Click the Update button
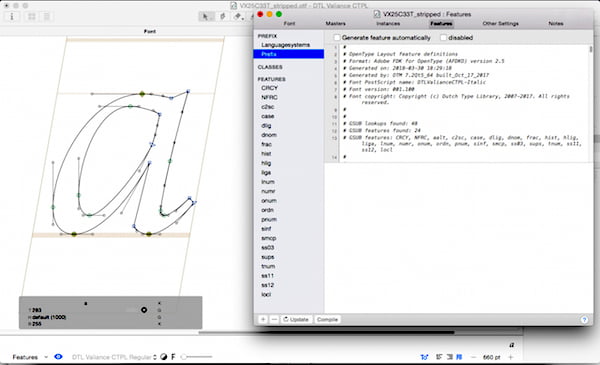Image resolution: width=600 pixels, height=365 pixels. (x=296, y=319)
